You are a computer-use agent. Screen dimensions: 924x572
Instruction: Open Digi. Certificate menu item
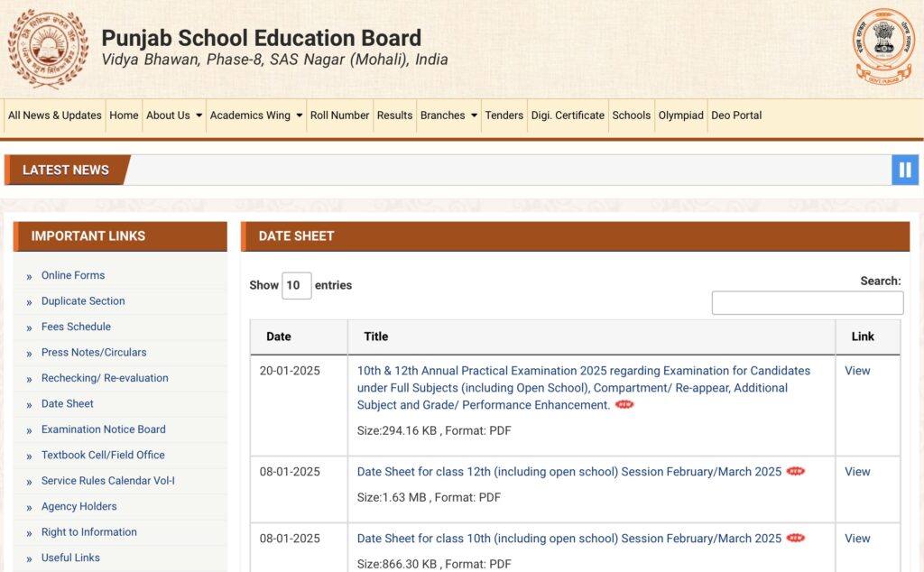pos(568,115)
